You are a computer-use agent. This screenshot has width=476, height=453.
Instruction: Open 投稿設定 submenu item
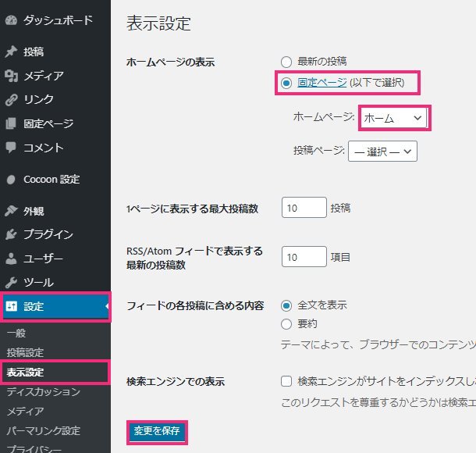point(25,353)
